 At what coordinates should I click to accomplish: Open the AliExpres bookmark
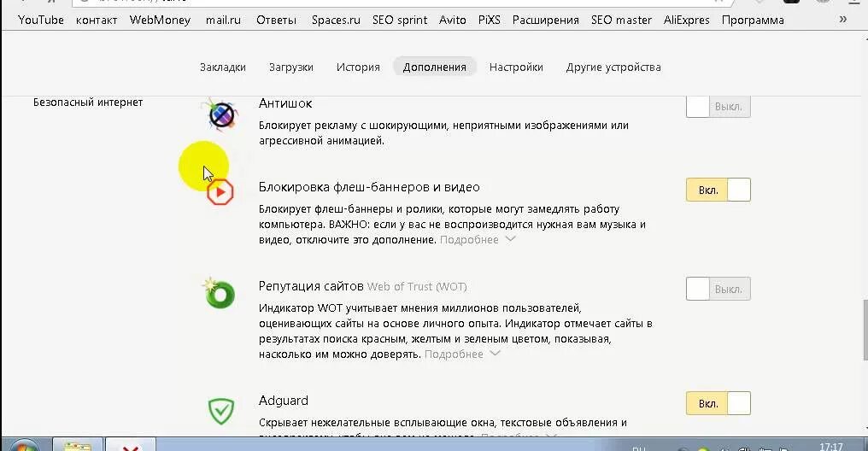[686, 20]
